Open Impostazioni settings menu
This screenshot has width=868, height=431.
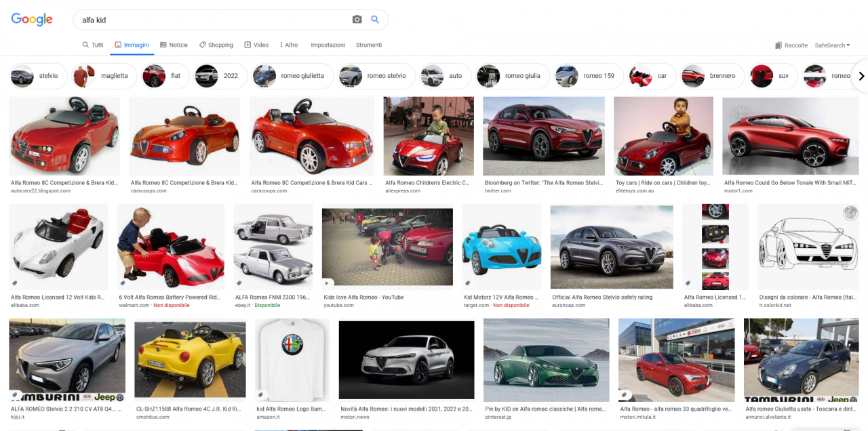click(328, 45)
